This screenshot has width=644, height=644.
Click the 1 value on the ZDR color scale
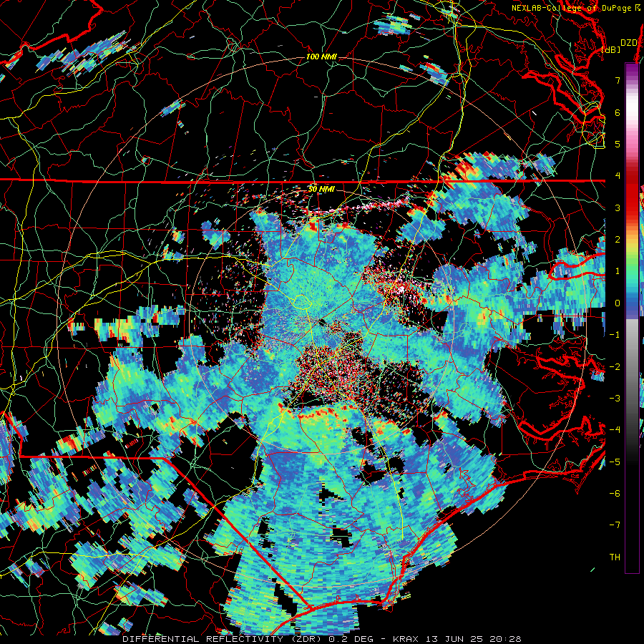pos(618,271)
